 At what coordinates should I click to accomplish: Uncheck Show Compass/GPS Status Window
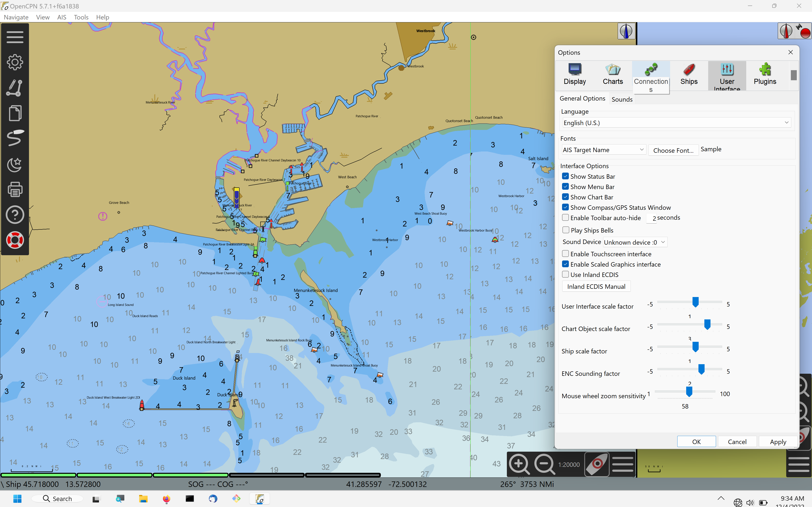tap(566, 207)
